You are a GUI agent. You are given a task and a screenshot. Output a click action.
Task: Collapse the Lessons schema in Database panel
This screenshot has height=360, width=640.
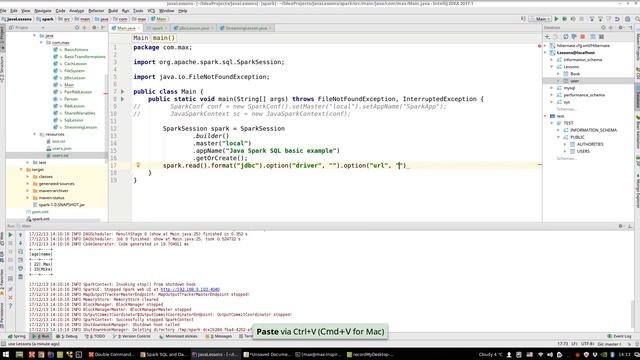(x=552, y=67)
